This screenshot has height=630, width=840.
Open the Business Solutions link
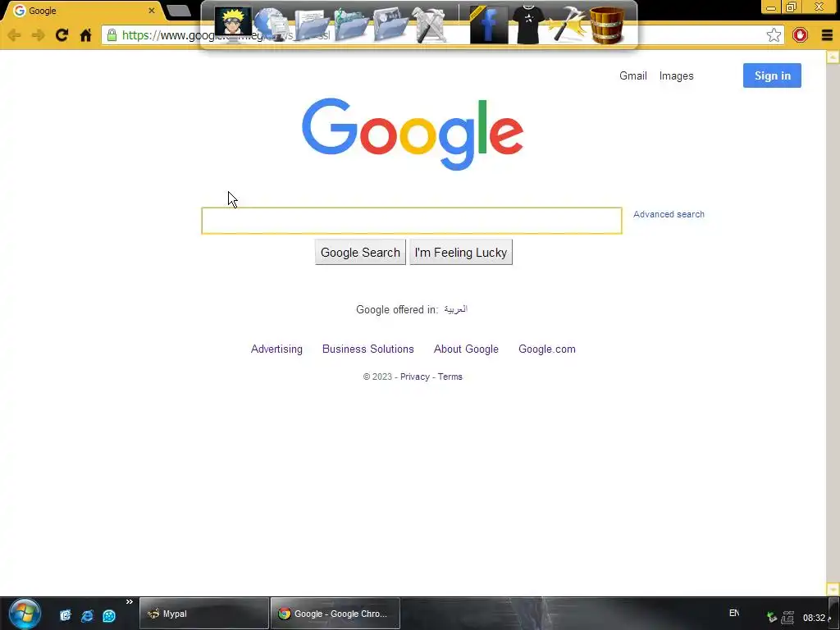coord(368,349)
